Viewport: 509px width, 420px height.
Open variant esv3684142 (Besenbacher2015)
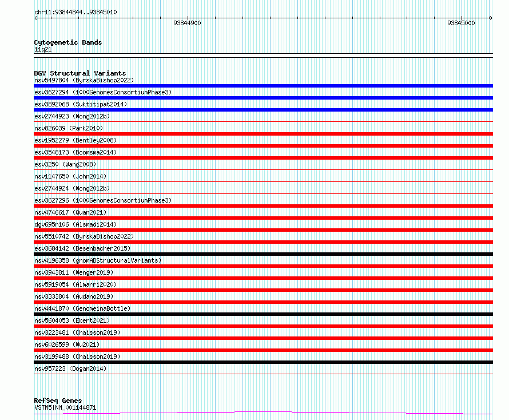pos(82,248)
